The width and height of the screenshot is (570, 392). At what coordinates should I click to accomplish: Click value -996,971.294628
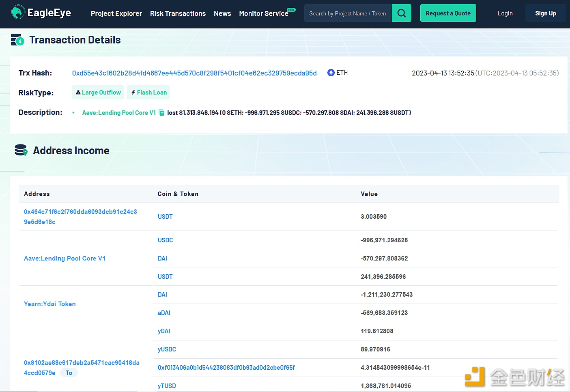tap(384, 240)
